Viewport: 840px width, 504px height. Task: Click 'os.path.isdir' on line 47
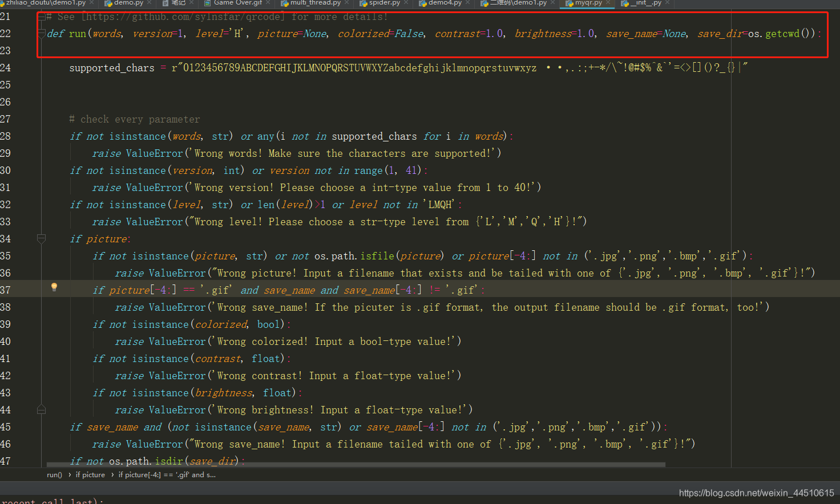coord(146,461)
